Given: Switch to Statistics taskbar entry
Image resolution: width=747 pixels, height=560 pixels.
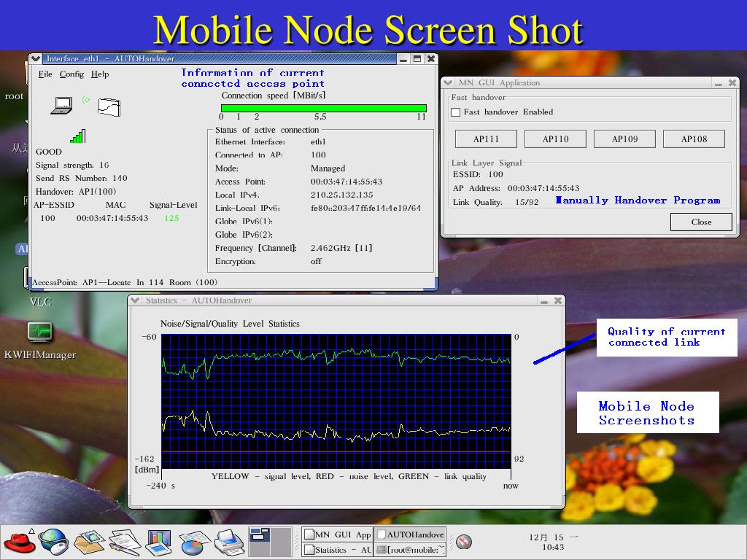Looking at the screenshot, I should point(338,550).
